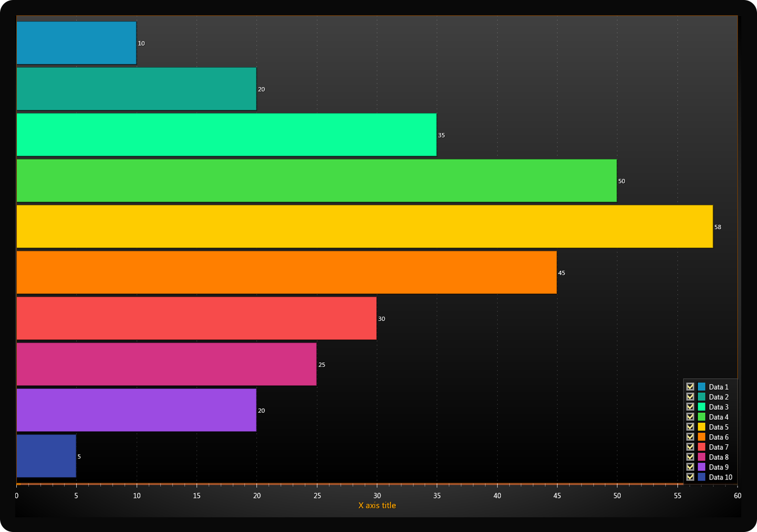
Task: Select the top blue bar valued 10
Action: [76, 43]
